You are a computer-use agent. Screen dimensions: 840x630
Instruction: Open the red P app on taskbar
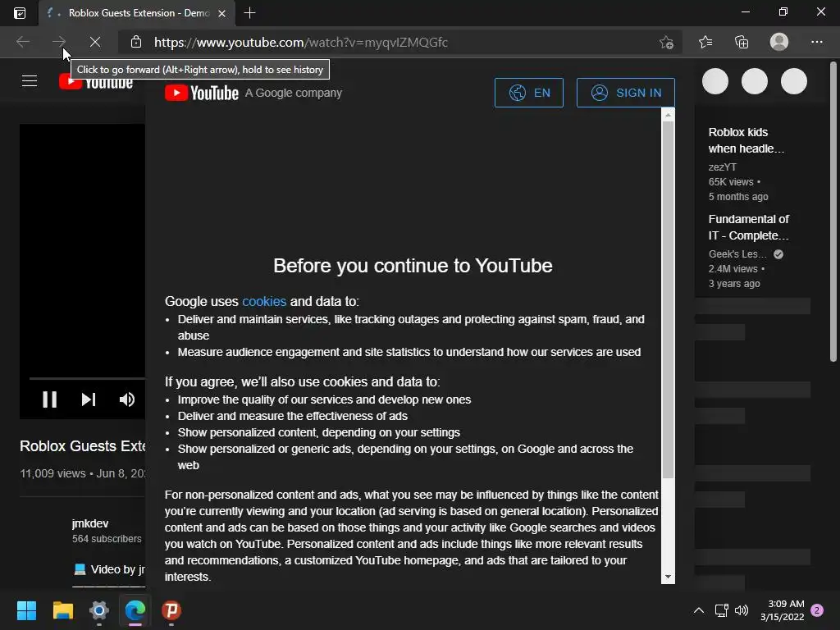(171, 610)
